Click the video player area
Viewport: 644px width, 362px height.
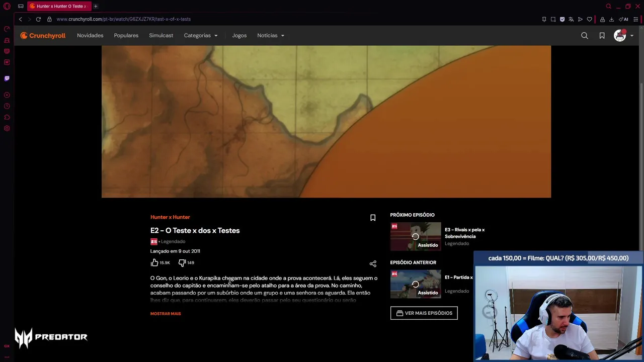pyautogui.click(x=326, y=122)
